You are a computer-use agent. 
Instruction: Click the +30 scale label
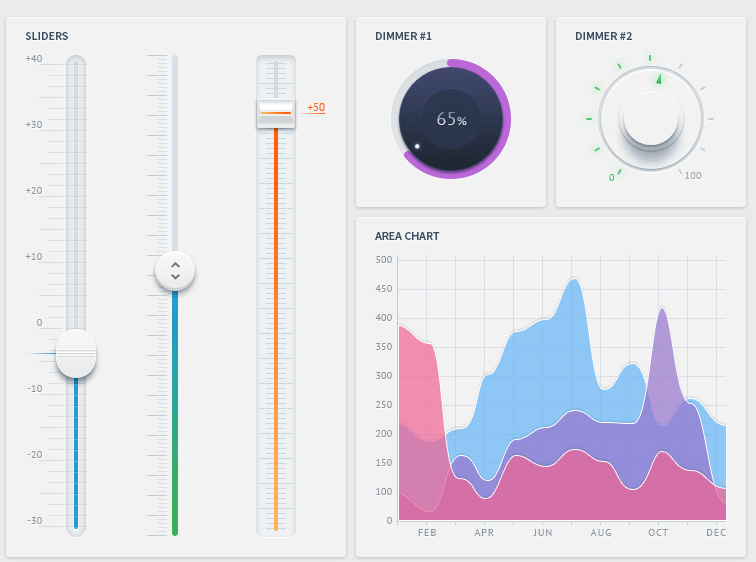(x=34, y=125)
